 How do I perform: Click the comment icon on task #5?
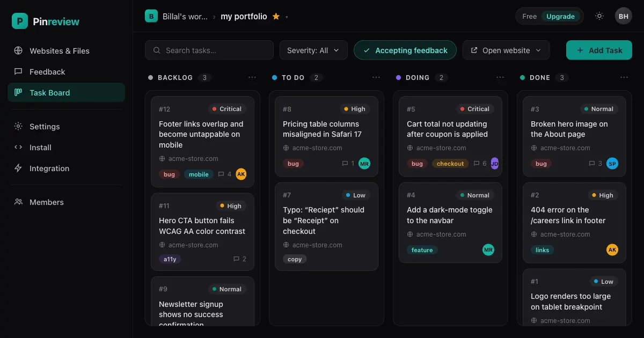(477, 164)
